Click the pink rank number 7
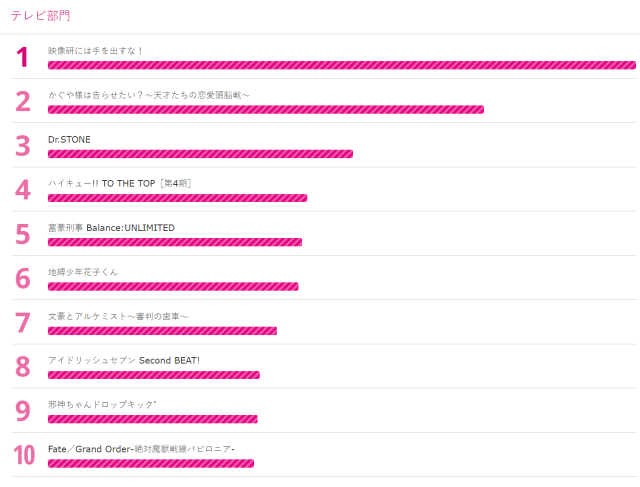 click(22, 323)
